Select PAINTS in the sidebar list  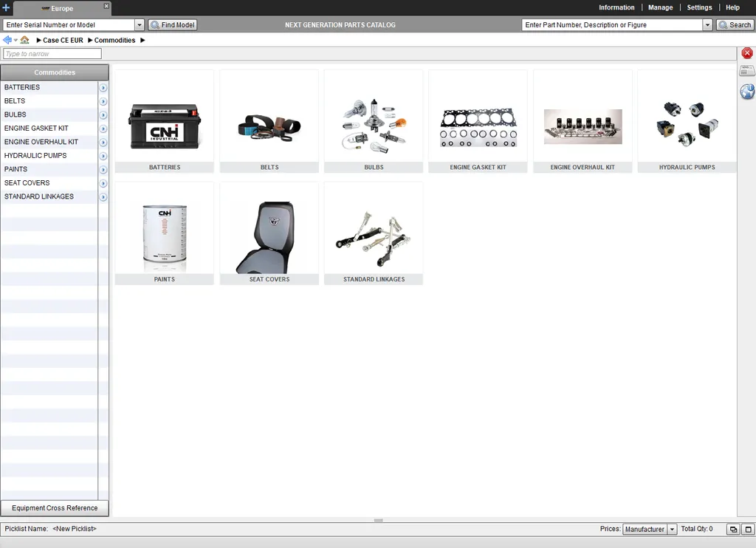(49, 169)
